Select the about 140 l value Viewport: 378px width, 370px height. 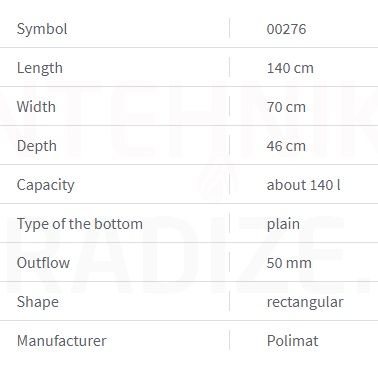click(303, 185)
